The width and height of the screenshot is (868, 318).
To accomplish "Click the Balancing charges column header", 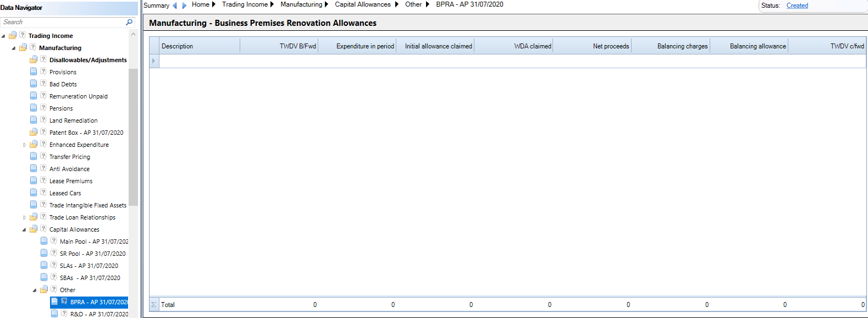I will (x=671, y=46).
